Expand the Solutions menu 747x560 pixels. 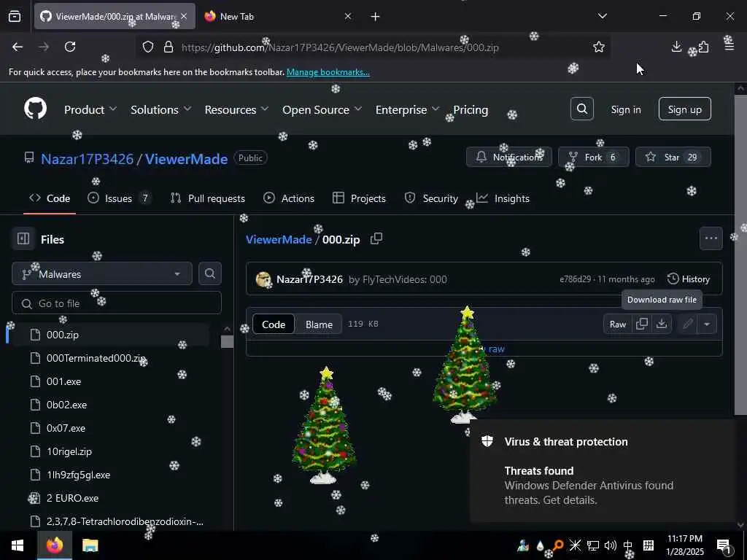(161, 109)
